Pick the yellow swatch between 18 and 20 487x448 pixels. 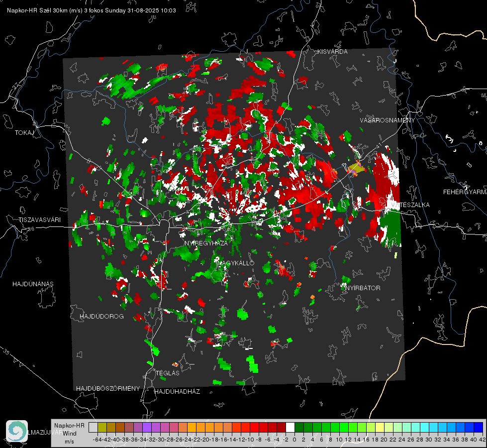(380, 427)
